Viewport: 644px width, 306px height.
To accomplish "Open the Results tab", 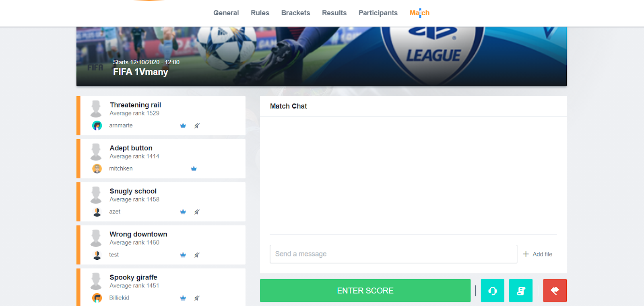I will [x=334, y=13].
